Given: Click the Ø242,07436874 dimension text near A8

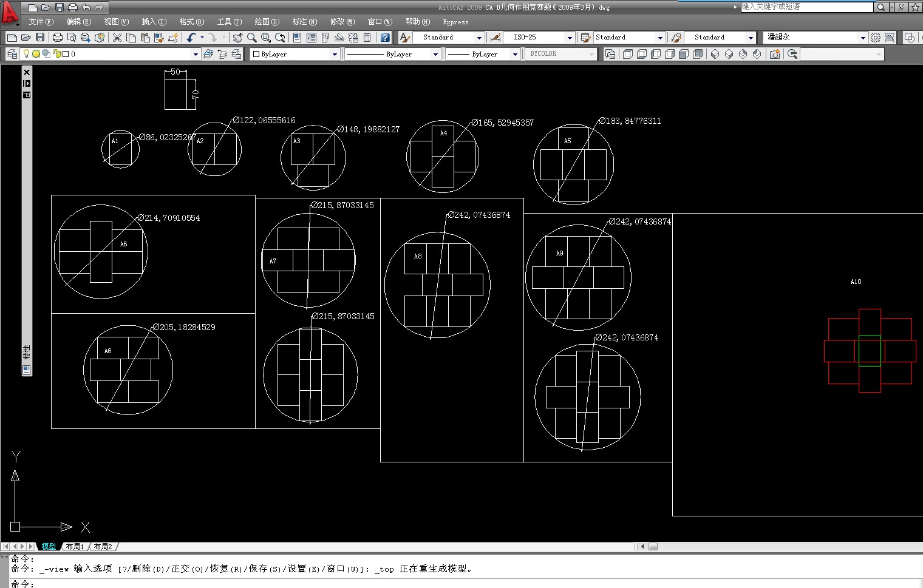Looking at the screenshot, I should (x=479, y=215).
